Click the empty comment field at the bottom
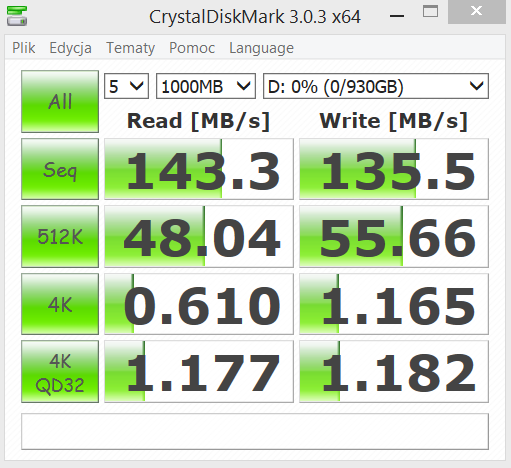511x468 pixels. pos(255,432)
